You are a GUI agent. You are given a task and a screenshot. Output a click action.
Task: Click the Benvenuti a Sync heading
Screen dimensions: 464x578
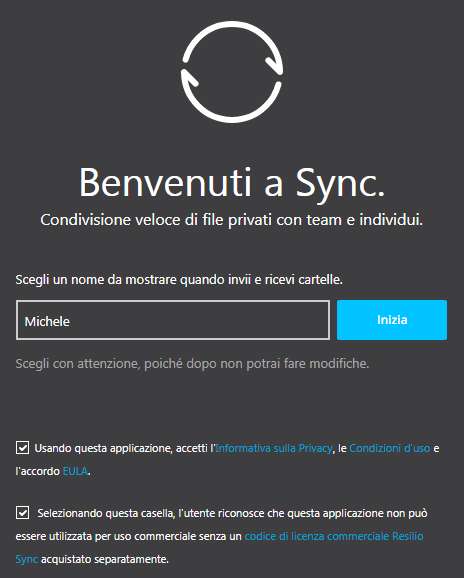coord(232,183)
